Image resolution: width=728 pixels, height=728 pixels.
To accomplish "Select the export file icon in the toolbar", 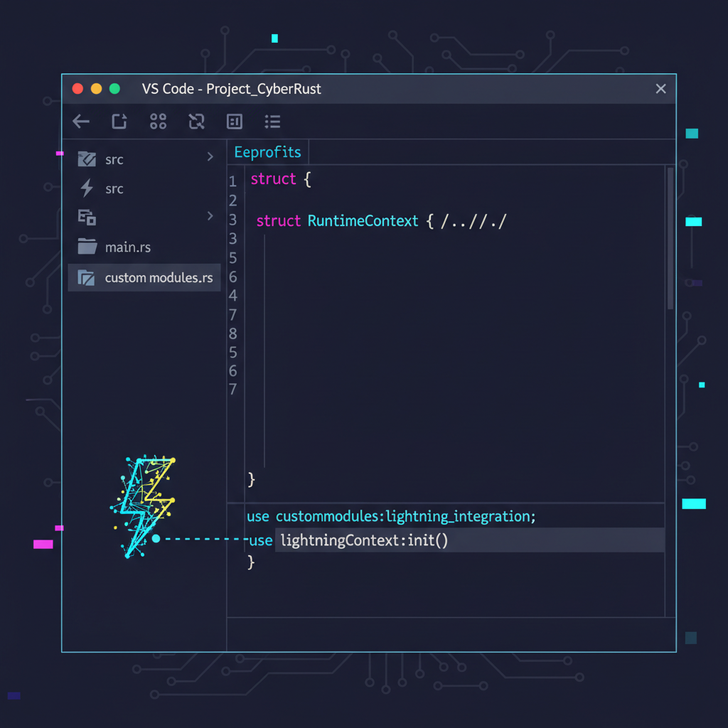I will [x=119, y=121].
